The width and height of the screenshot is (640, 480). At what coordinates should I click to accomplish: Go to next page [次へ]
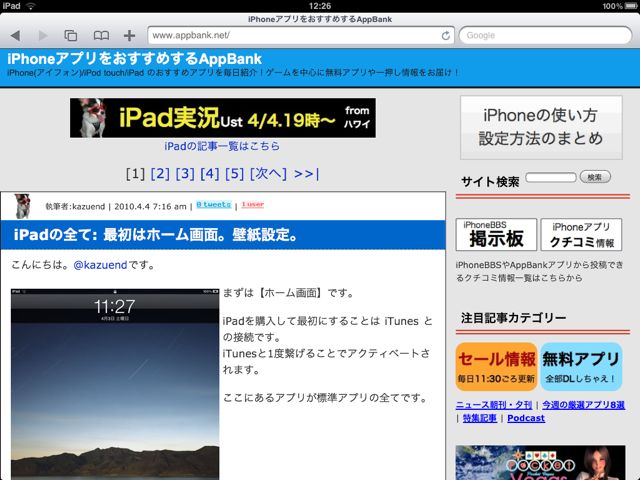pyautogui.click(x=268, y=173)
